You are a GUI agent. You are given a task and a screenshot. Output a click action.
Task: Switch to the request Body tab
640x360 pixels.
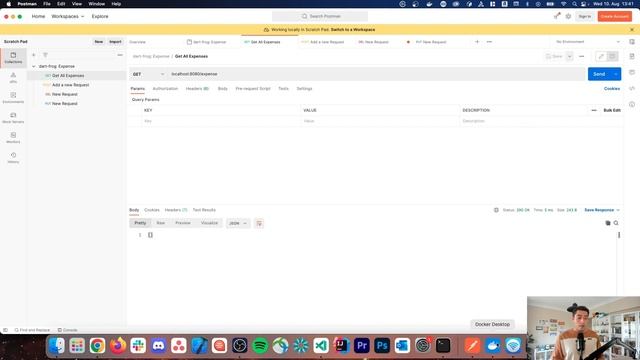tap(222, 89)
